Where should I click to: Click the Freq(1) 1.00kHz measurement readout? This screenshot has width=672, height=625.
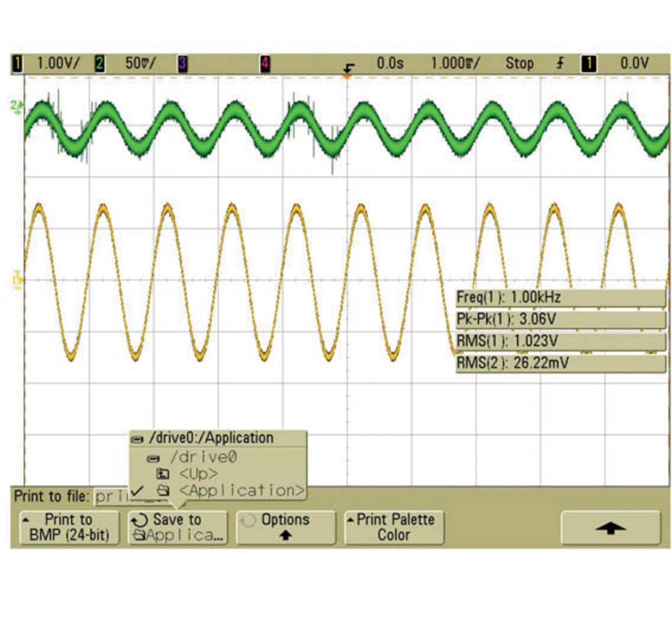pos(560,297)
